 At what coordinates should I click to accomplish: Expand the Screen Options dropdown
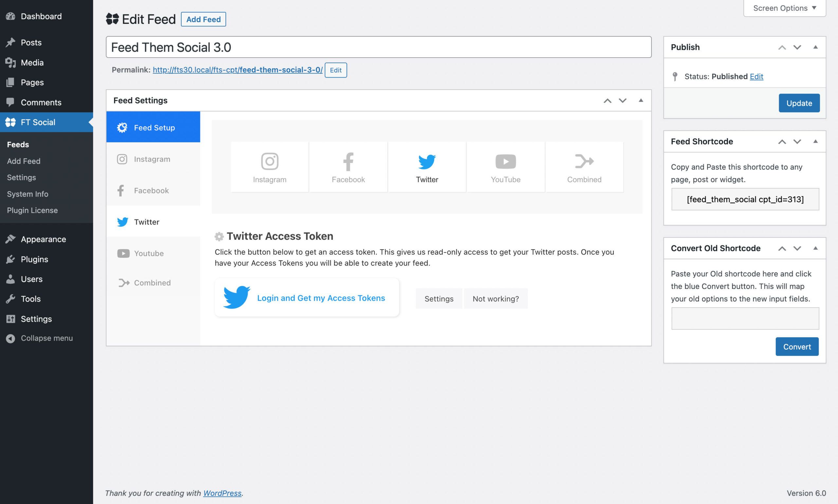point(784,8)
